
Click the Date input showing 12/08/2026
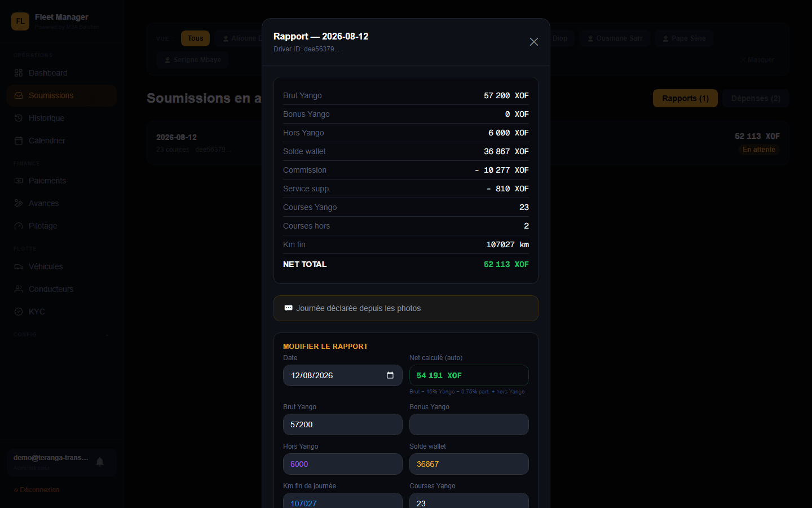[x=343, y=375]
